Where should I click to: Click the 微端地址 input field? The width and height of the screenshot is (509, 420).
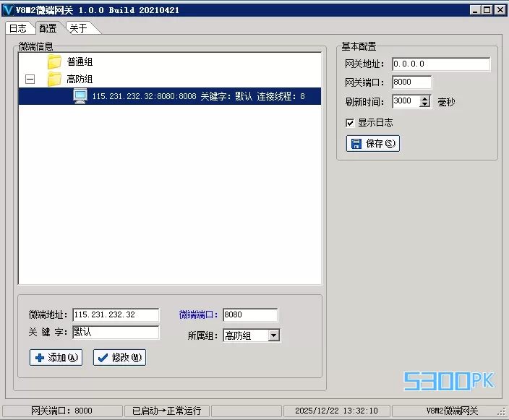(116, 315)
